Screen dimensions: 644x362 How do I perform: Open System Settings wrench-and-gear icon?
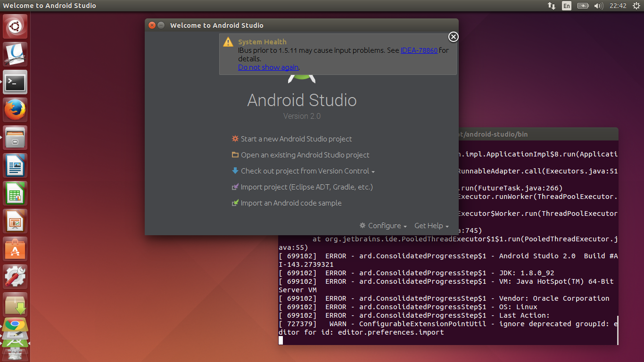coord(16,277)
